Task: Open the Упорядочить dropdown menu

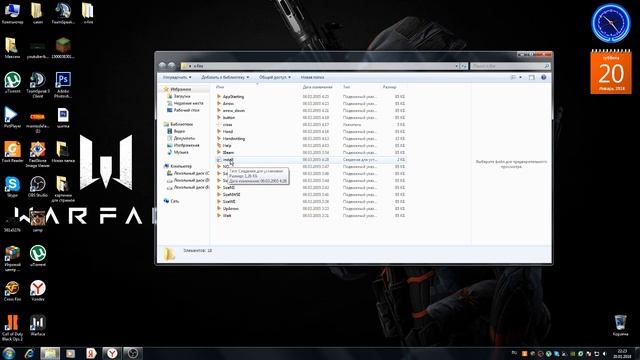Action: (177, 77)
